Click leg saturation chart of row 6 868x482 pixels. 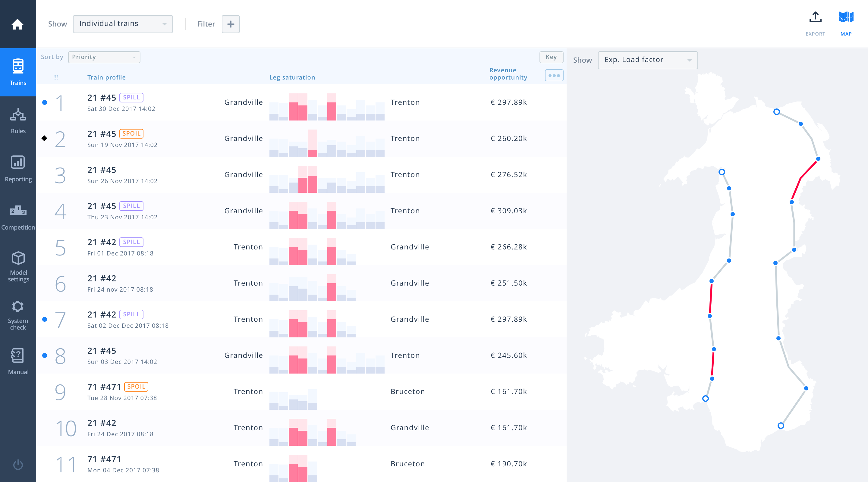coord(312,288)
